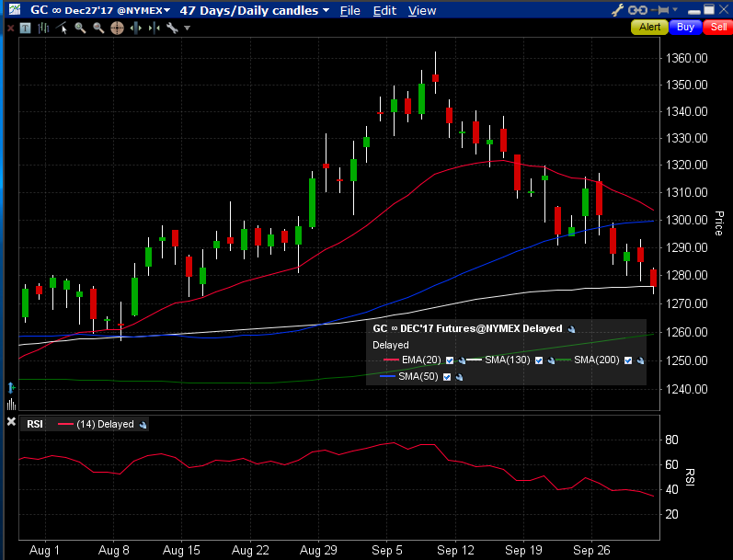Click the EMA(20) red line swatch
The image size is (733, 560).
391,360
